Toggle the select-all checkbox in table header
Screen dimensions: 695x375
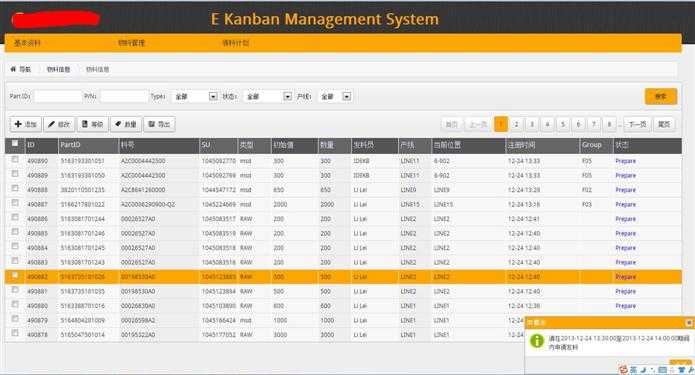coord(15,144)
